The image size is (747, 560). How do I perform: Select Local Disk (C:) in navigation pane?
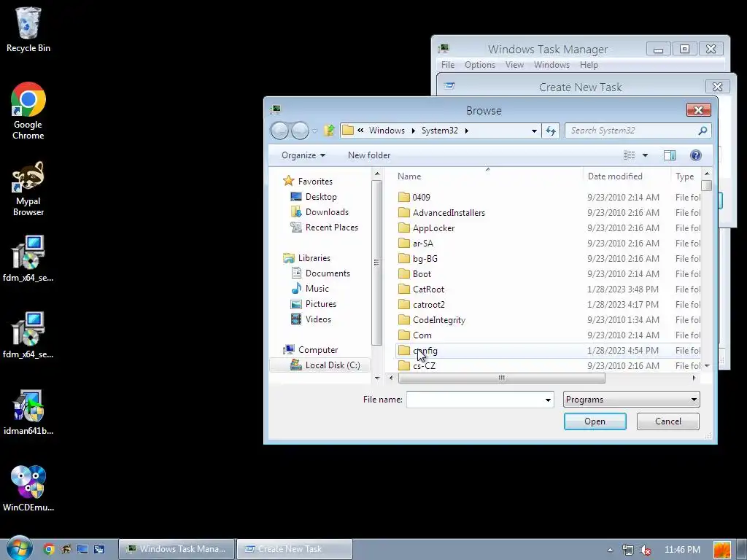(320, 365)
